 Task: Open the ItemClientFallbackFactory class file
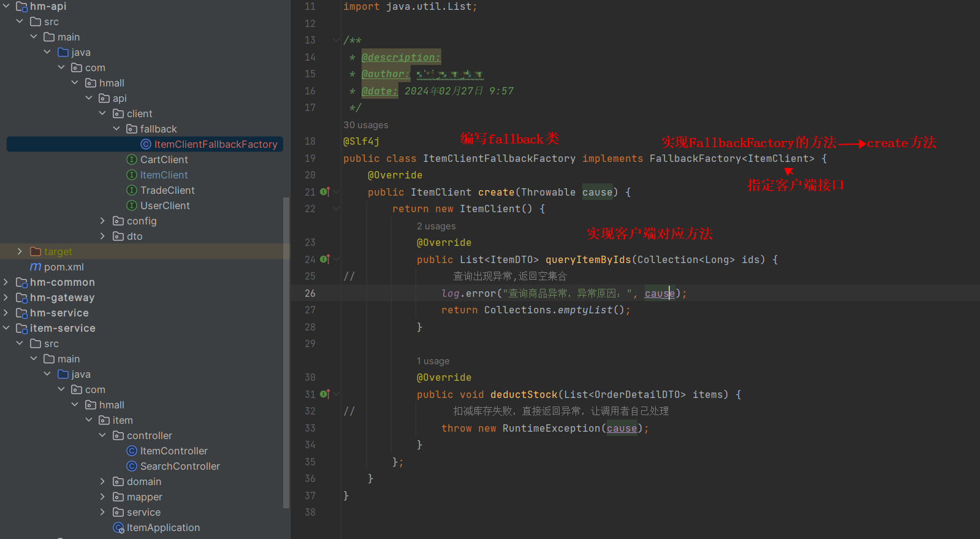click(215, 144)
